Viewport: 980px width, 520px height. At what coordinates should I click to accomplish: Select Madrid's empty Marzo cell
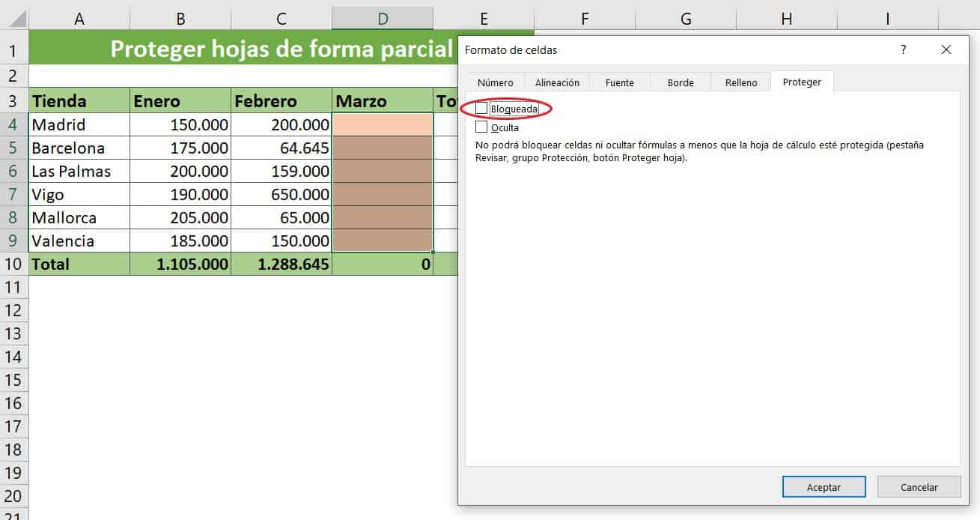[383, 124]
